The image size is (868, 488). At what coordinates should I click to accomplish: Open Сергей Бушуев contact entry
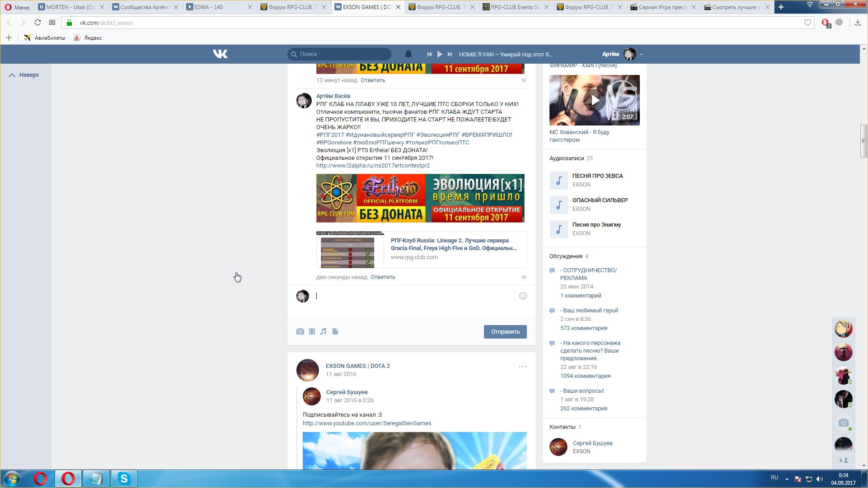click(x=592, y=443)
